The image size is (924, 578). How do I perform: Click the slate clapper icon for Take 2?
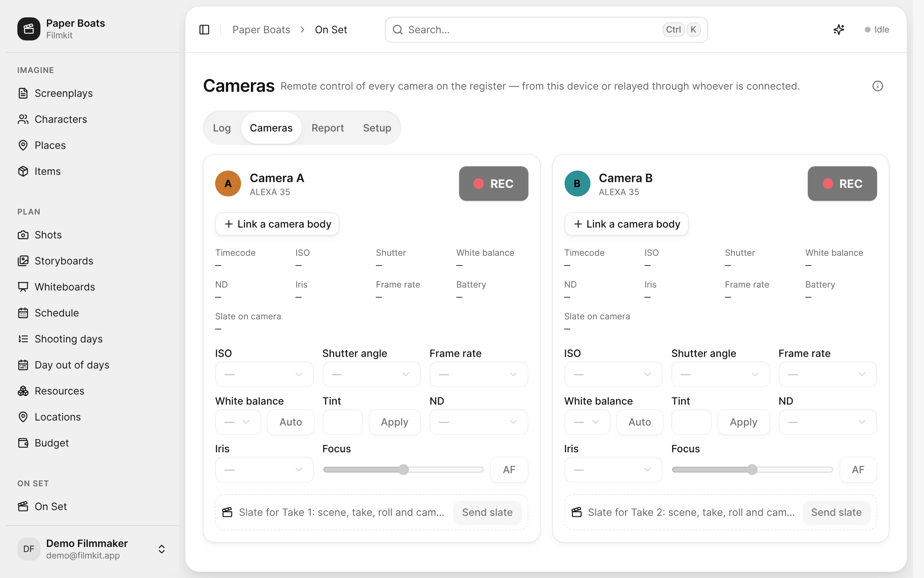coord(576,512)
